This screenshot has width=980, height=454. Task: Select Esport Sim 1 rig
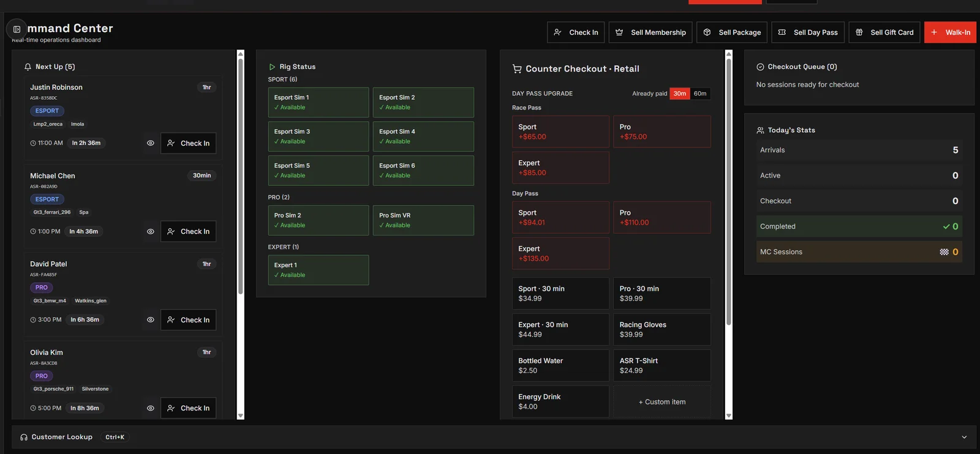[x=318, y=102]
